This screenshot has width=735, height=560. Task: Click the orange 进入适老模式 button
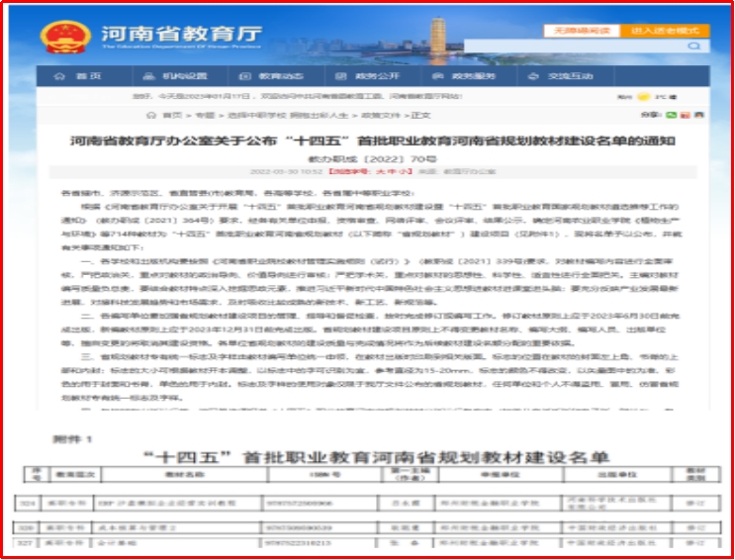665,31
